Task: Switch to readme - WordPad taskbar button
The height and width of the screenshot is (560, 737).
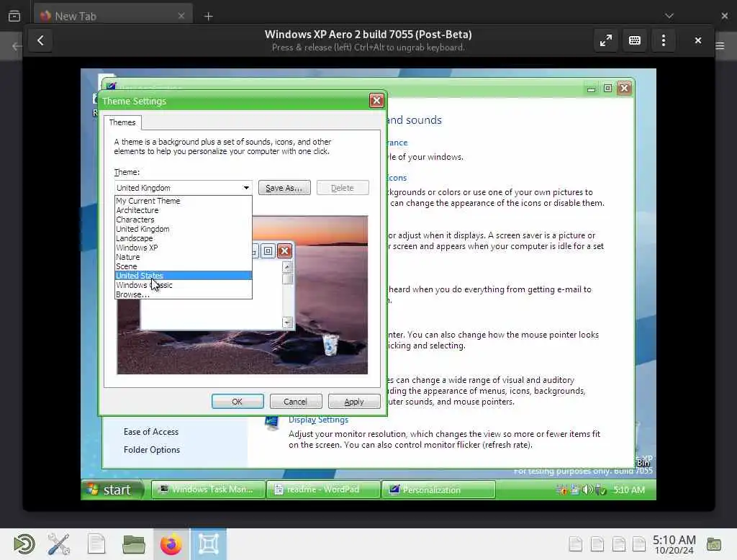Action: (323, 489)
